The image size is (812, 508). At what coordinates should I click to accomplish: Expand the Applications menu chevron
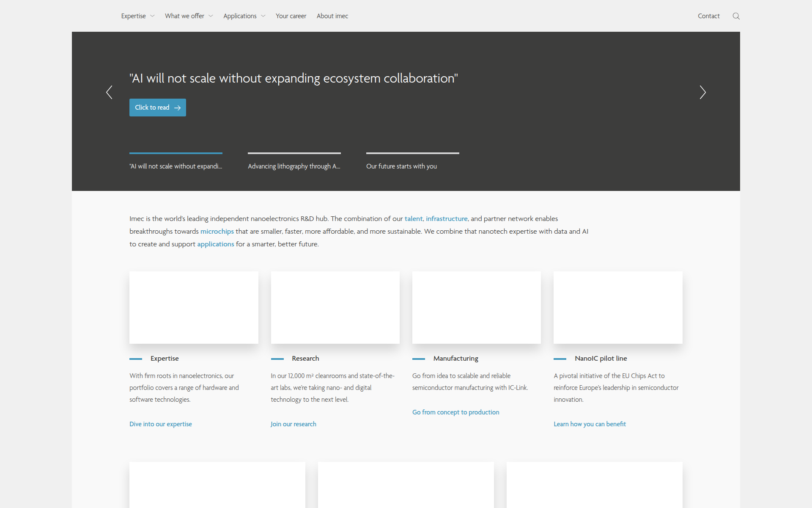tap(263, 16)
